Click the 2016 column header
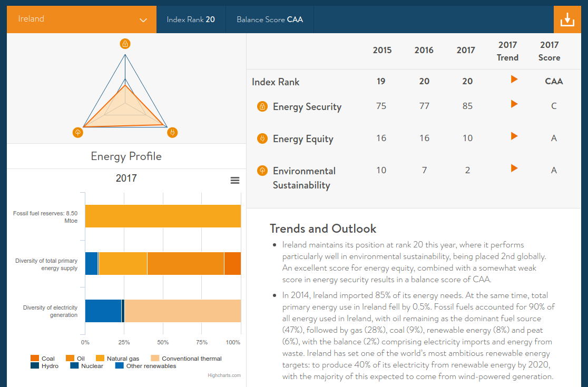Screen dimensions: 588x387 pyautogui.click(x=424, y=50)
